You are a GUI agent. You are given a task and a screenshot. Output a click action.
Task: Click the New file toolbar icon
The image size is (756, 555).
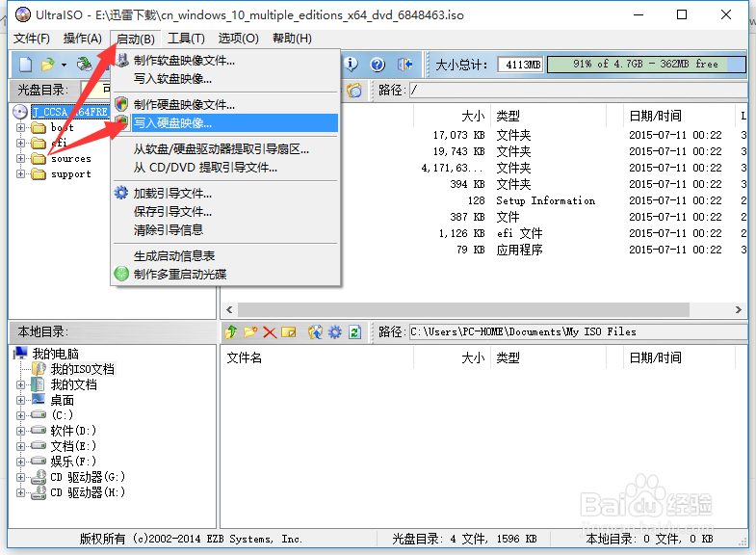(x=26, y=65)
